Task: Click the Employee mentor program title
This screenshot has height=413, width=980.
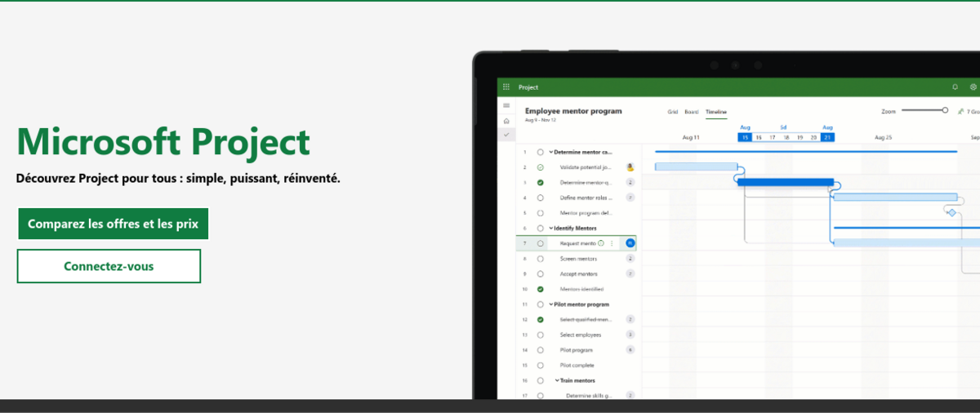Action: (573, 111)
